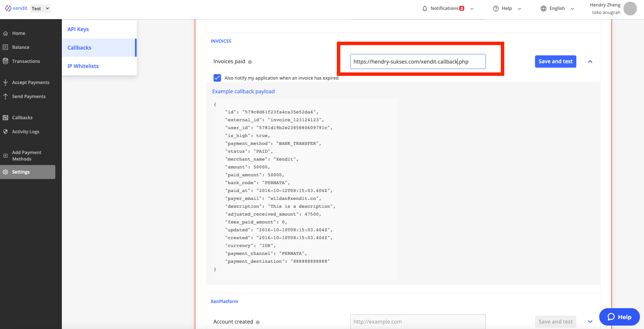
Task: Open Transactions in sidebar
Action: click(26, 61)
